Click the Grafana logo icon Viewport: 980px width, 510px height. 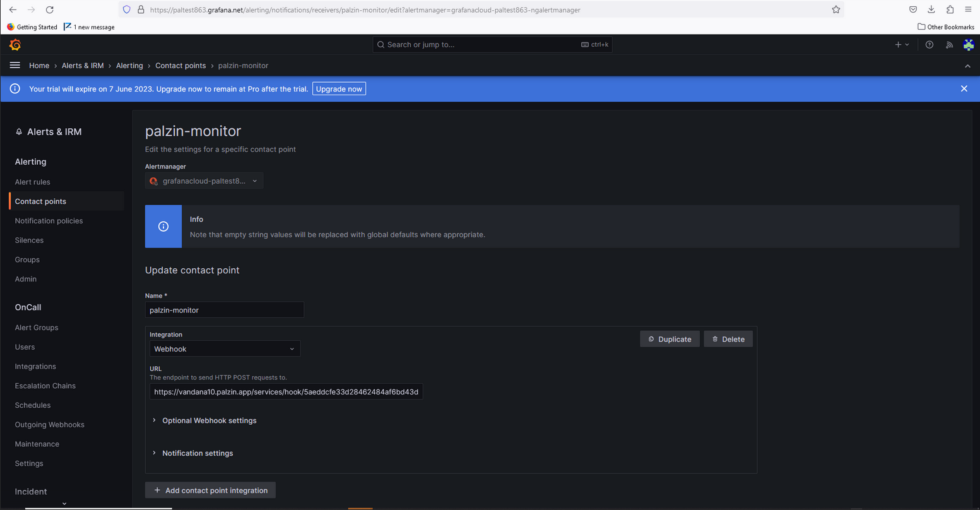[x=15, y=45]
